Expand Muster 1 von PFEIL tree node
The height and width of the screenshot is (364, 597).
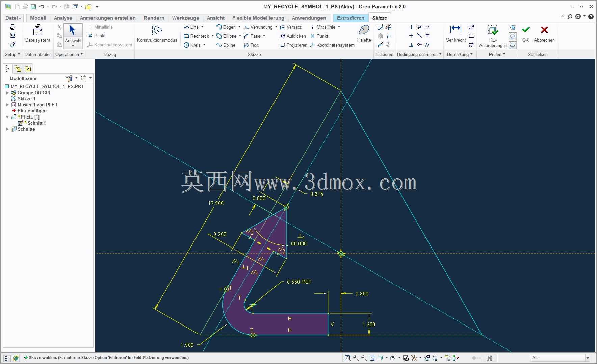[7, 105]
